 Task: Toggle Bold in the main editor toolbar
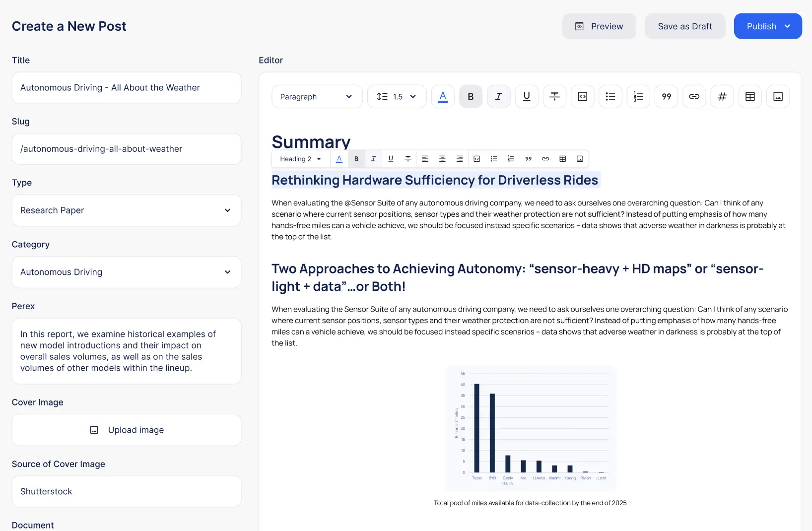click(471, 97)
